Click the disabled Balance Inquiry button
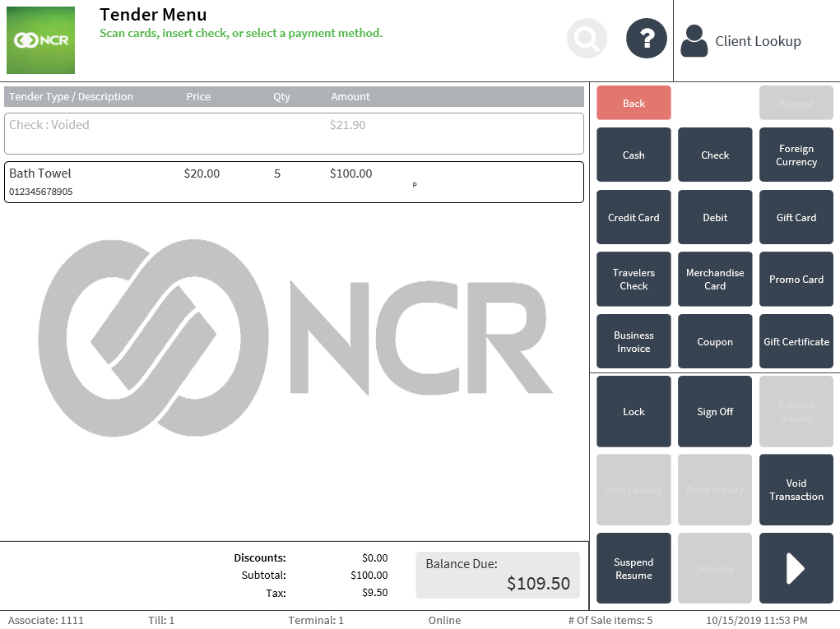840x629 pixels. pyautogui.click(x=796, y=411)
